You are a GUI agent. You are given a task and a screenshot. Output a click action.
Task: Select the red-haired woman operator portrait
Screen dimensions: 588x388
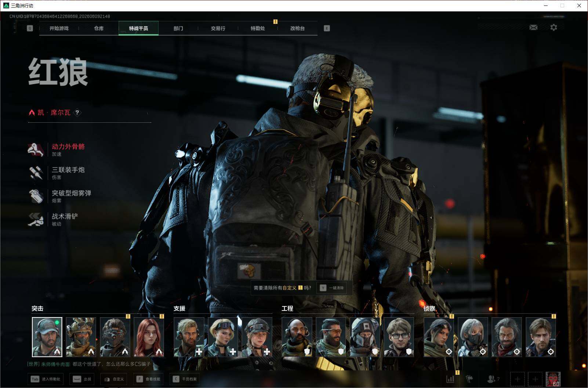[149, 337]
